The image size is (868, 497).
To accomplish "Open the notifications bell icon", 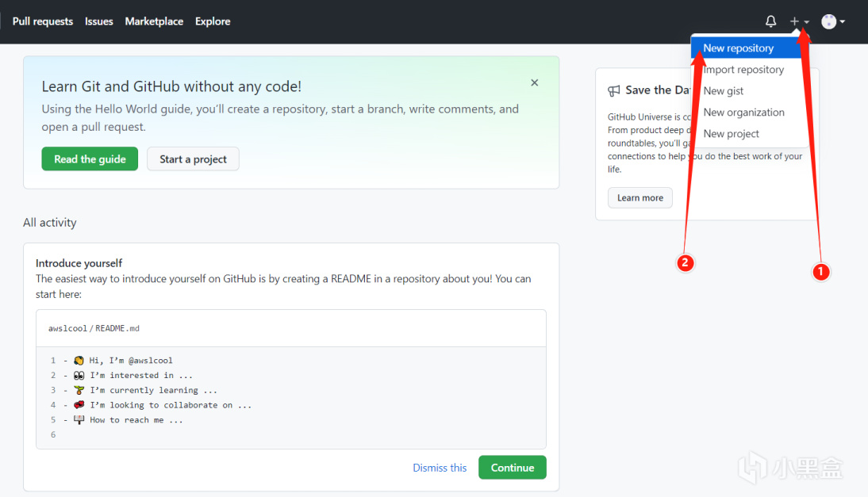I will click(x=770, y=21).
